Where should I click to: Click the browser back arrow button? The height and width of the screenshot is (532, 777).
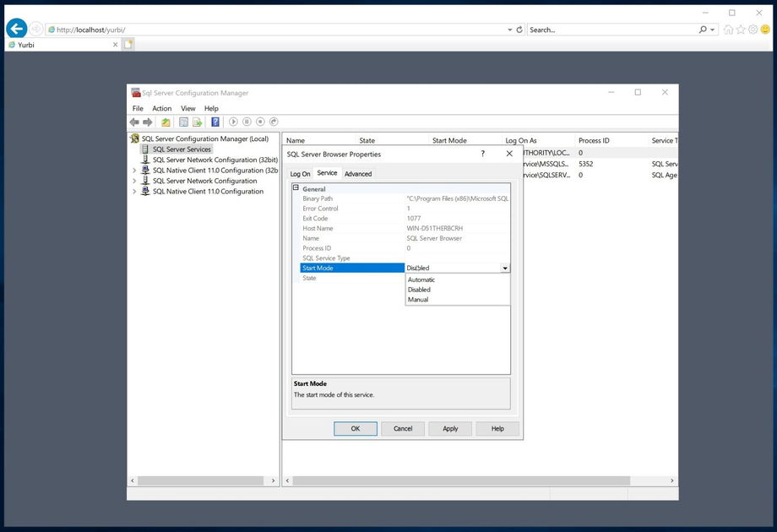click(16, 29)
